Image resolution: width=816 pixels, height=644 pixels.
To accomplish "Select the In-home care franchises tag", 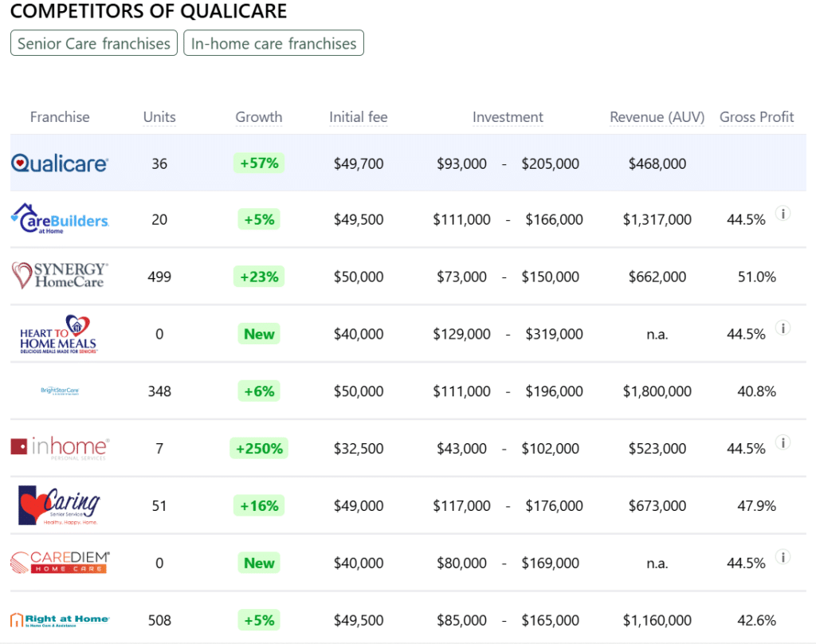I will 274,43.
